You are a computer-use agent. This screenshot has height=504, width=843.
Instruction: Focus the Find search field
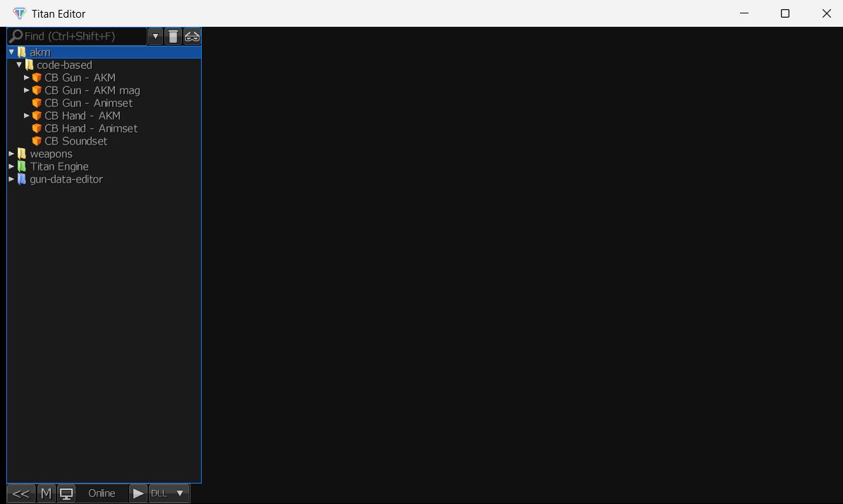(x=78, y=37)
